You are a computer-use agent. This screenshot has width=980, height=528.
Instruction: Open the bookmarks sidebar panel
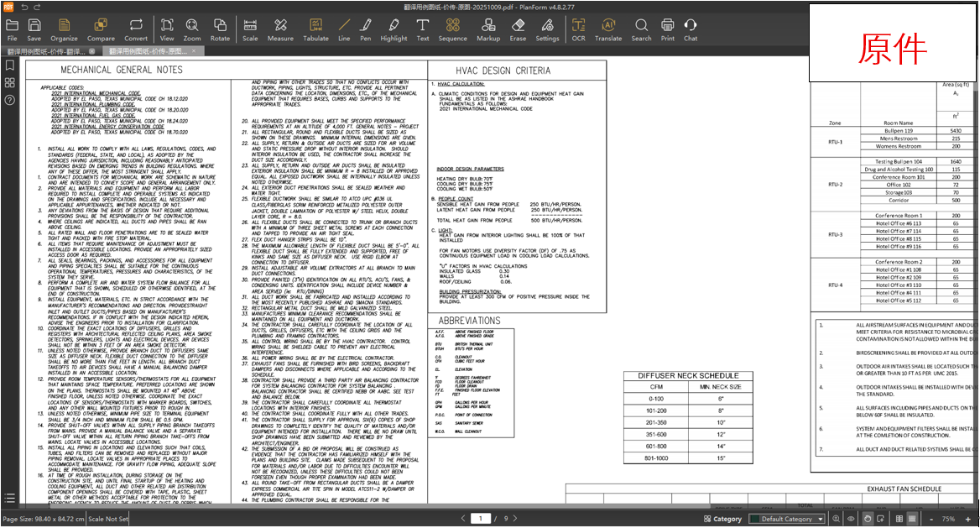pyautogui.click(x=10, y=65)
